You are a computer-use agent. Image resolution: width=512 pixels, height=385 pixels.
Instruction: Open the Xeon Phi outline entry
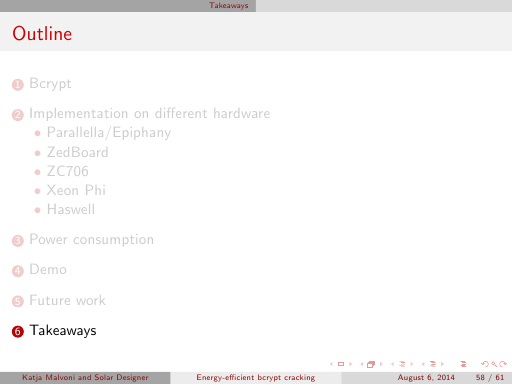[x=76, y=190]
